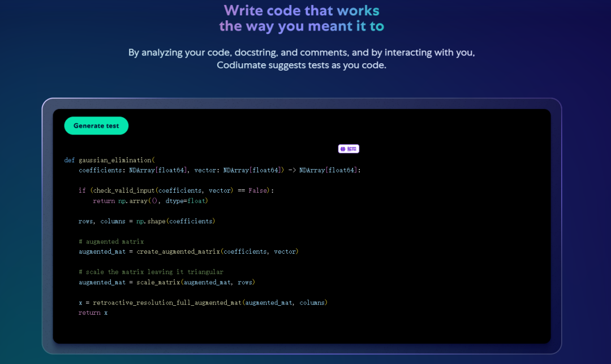
Task: Click the 'create_augmented_matrix' assignment line
Action: click(188, 252)
